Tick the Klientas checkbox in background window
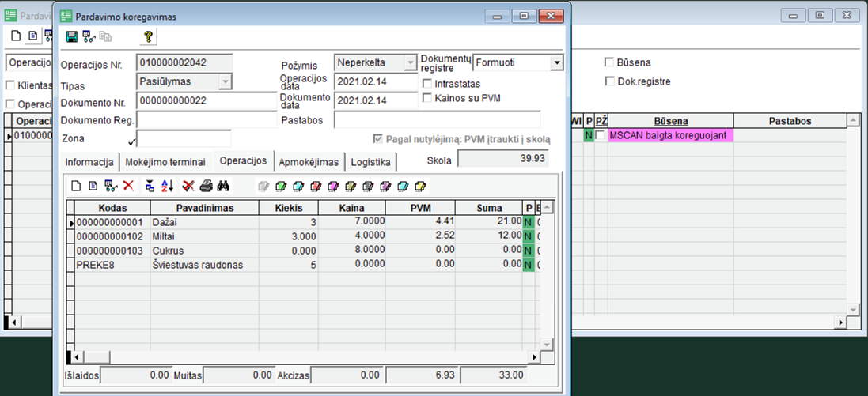 (9, 85)
